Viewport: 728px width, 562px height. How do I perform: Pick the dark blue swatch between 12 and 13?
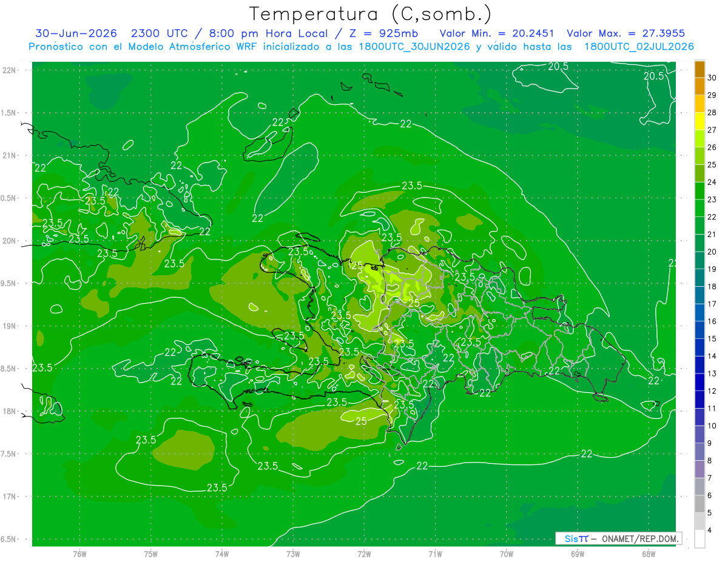699,382
